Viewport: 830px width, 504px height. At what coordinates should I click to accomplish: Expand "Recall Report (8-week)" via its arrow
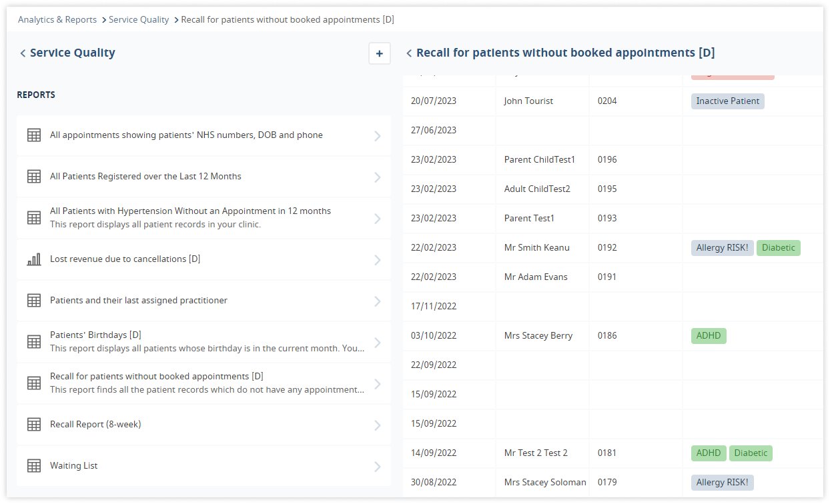click(379, 425)
